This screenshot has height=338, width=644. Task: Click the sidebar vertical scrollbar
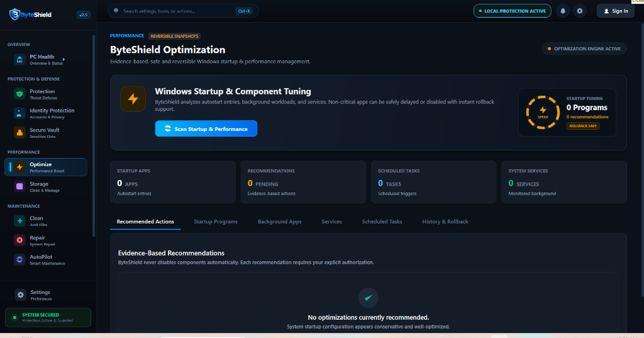point(94,136)
